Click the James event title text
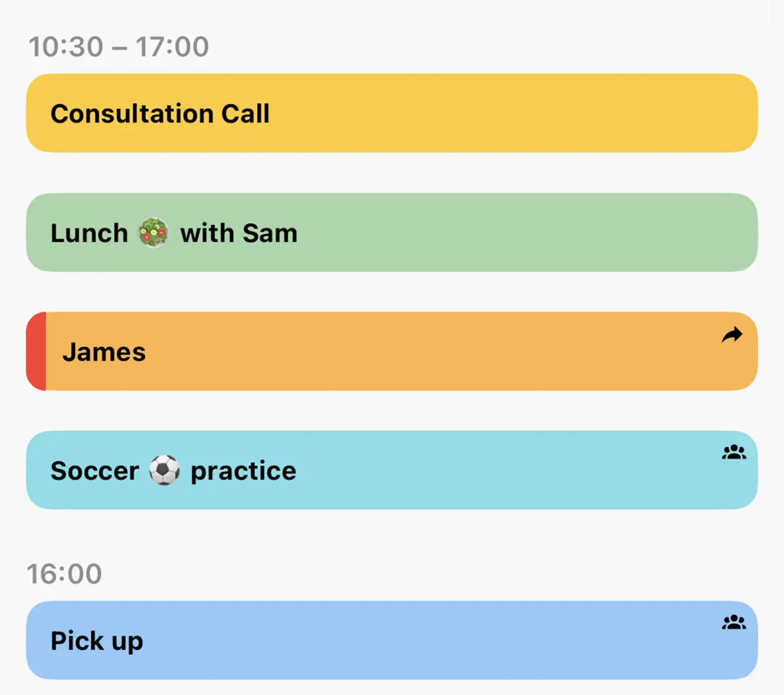The height and width of the screenshot is (695, 784). coord(104,352)
